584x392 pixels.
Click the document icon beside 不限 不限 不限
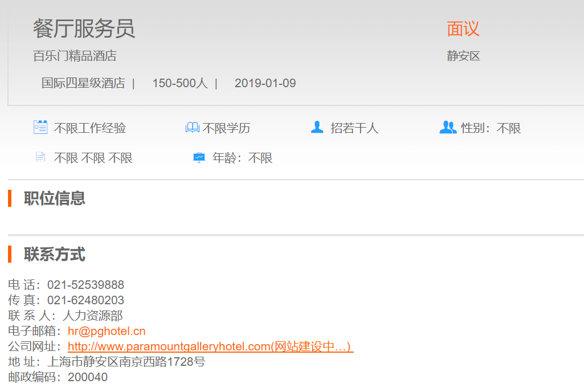coord(40,157)
